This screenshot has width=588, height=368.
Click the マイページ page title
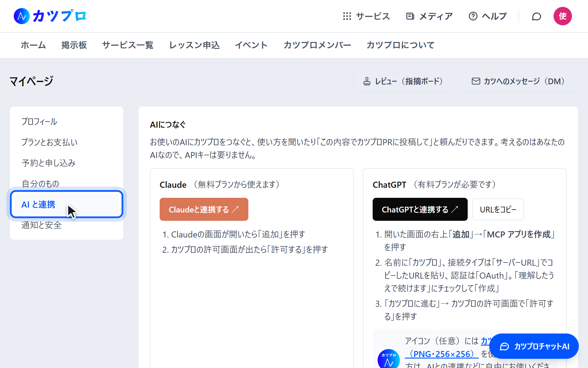pos(31,81)
